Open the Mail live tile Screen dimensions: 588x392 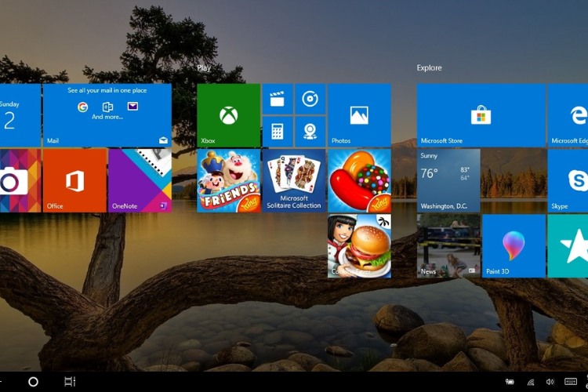tap(107, 115)
